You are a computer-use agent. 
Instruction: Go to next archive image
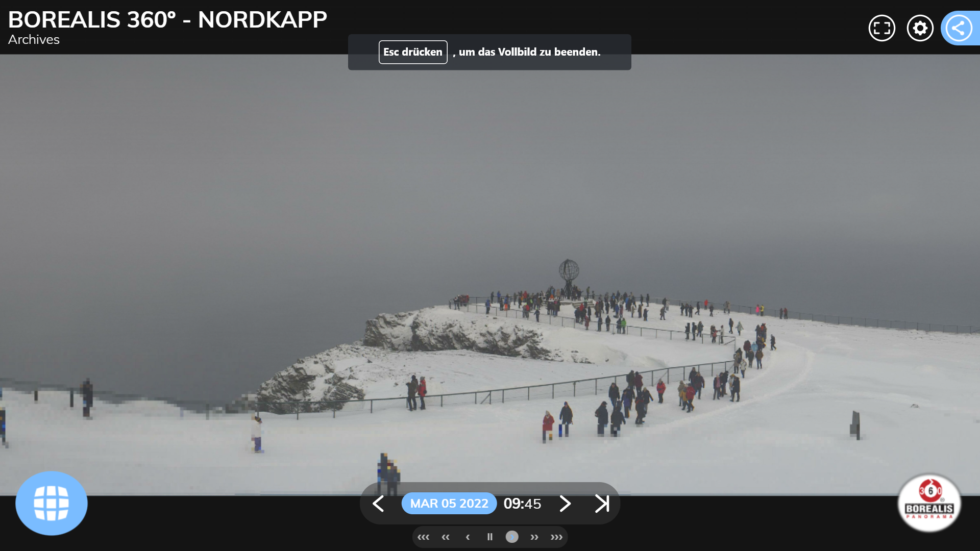click(x=565, y=504)
